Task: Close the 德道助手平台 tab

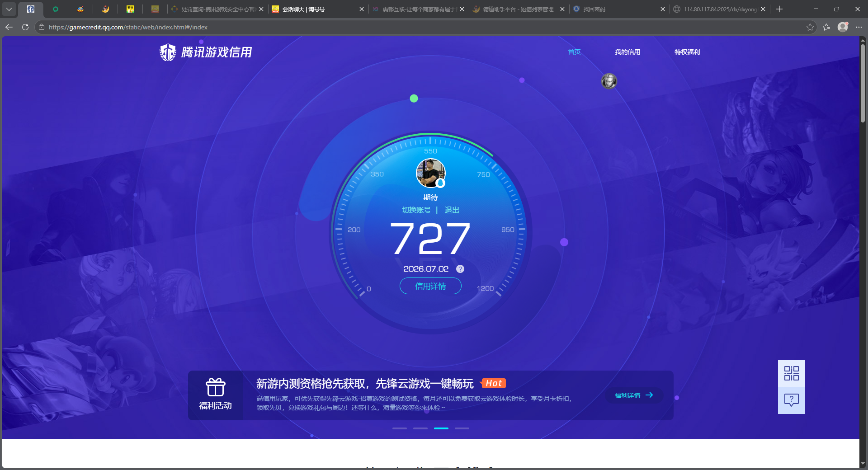Action: pos(562,9)
